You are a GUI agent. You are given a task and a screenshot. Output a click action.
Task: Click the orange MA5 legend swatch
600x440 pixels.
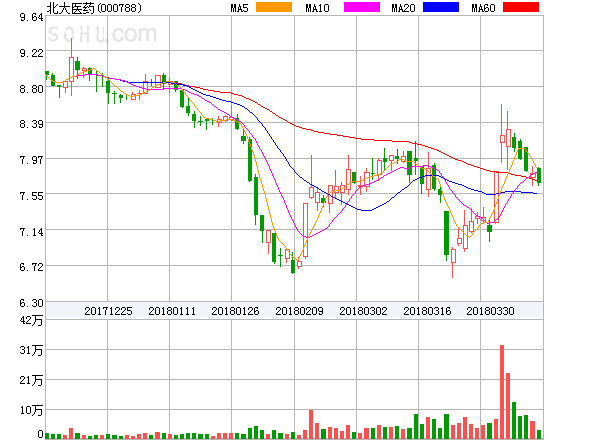tap(274, 7)
